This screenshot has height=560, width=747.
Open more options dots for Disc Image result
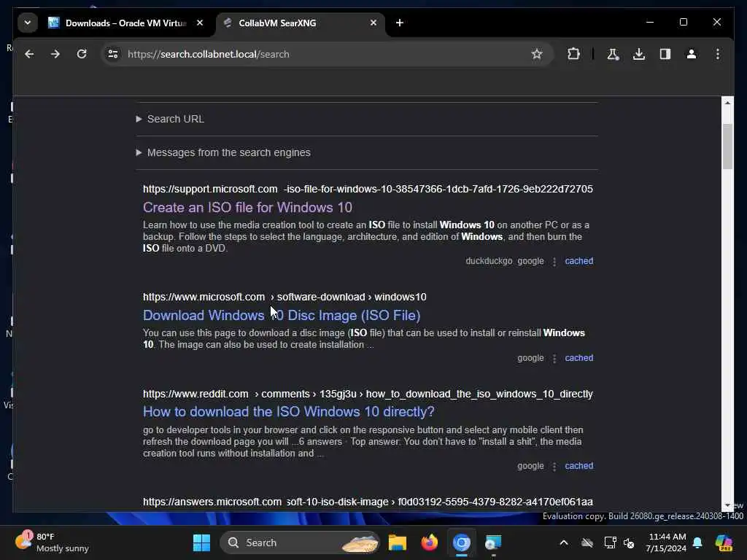point(554,359)
